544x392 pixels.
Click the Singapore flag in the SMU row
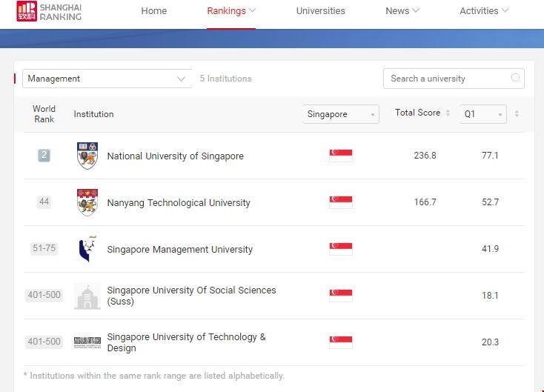(341, 249)
